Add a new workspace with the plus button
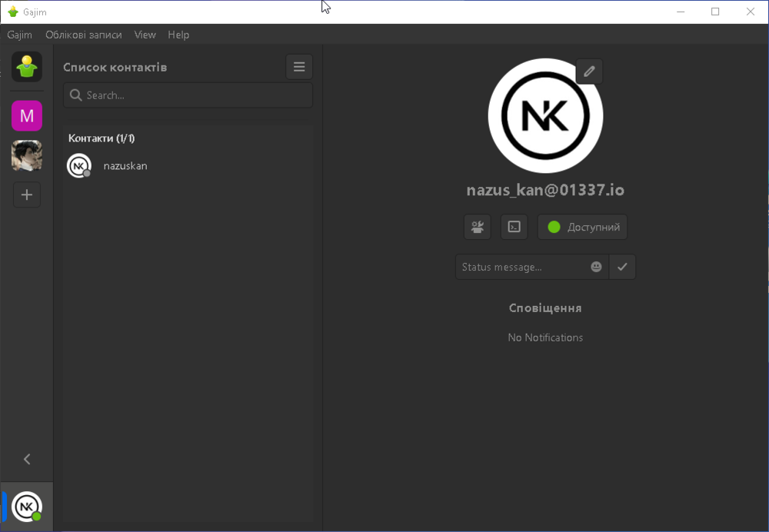 pos(27,195)
